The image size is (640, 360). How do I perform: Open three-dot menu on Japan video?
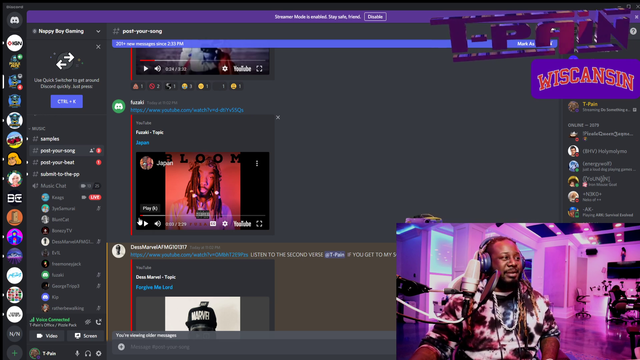(257, 163)
